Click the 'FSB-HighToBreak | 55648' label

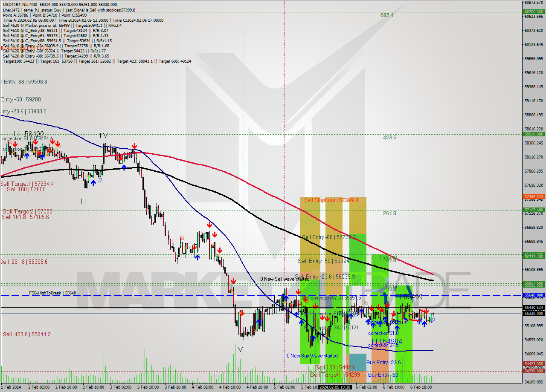52,293
